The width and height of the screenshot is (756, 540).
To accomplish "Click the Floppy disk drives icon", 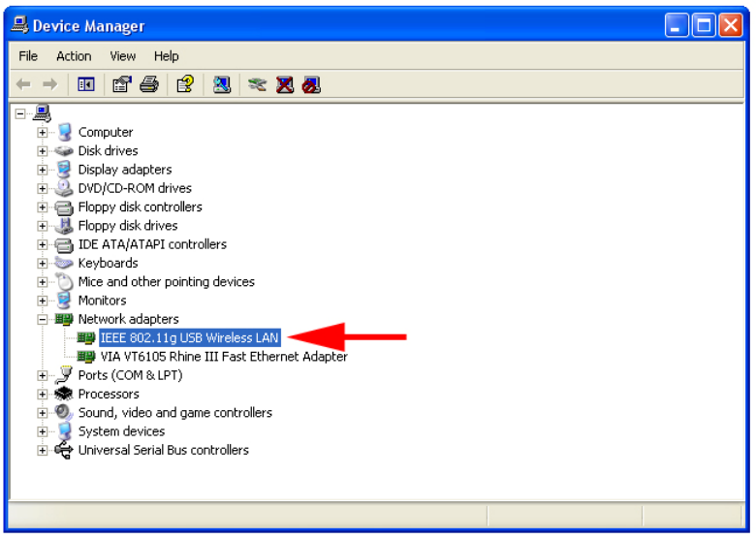I will click(x=64, y=226).
